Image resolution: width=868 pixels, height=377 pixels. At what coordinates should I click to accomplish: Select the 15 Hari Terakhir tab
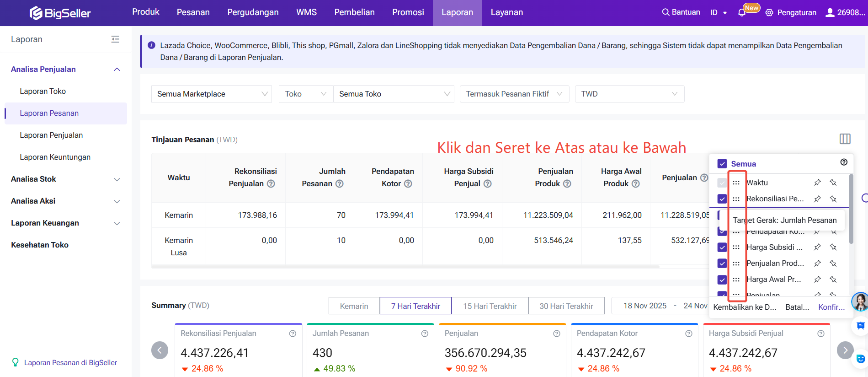(490, 306)
